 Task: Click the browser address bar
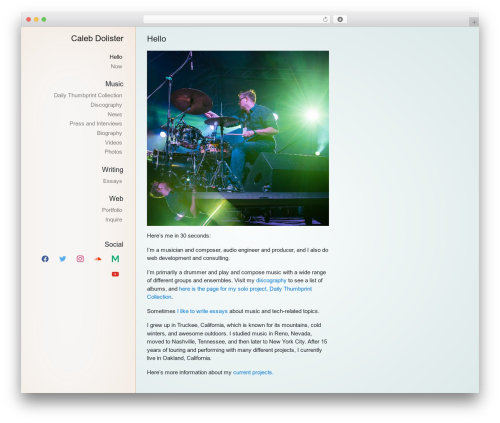coord(237,19)
